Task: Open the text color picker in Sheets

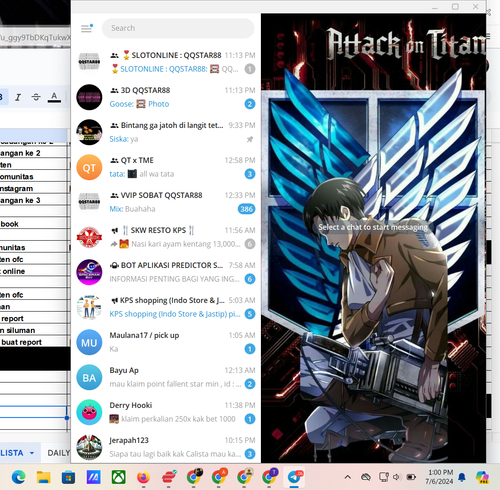Action: pyautogui.click(x=54, y=97)
